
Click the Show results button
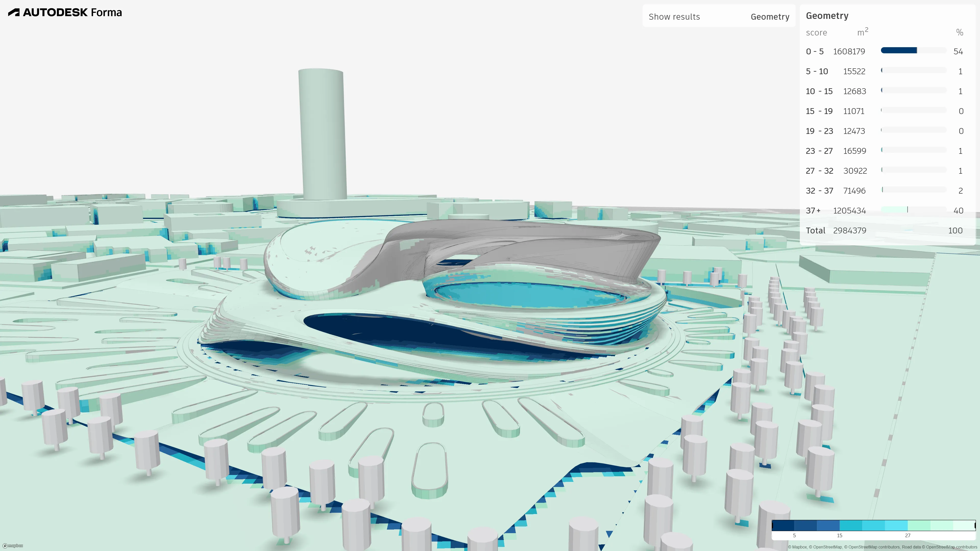coord(674,16)
